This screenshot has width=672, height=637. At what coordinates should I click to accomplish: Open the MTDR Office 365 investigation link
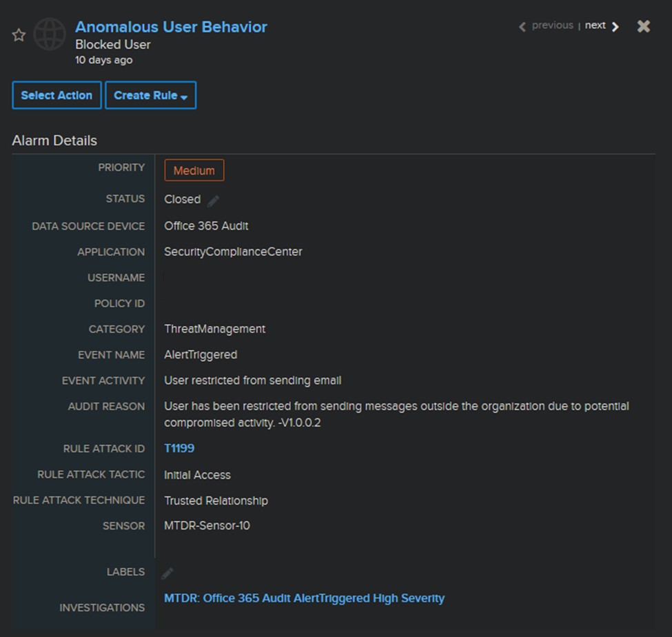[x=303, y=598]
